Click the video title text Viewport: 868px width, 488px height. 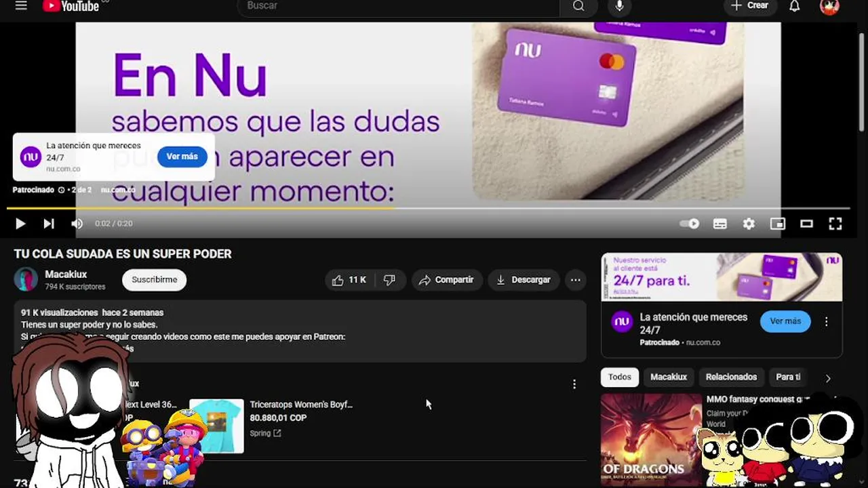point(123,253)
